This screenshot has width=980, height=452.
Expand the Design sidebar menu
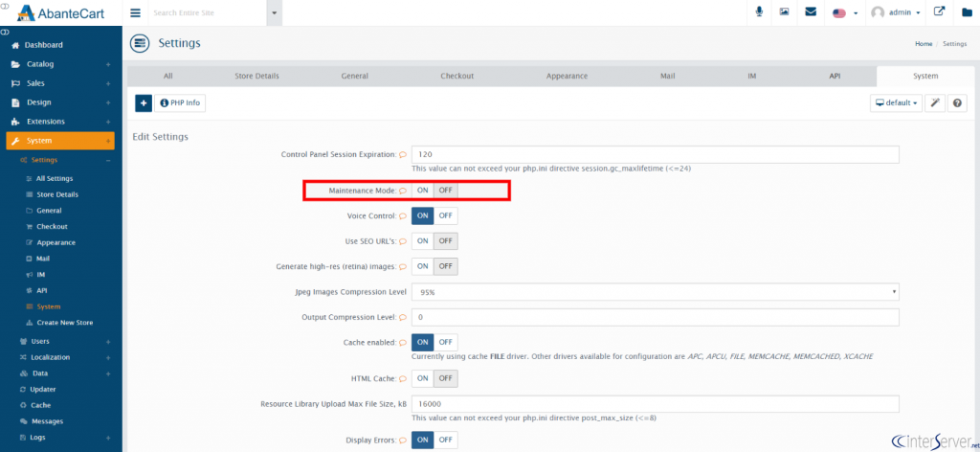(x=60, y=102)
